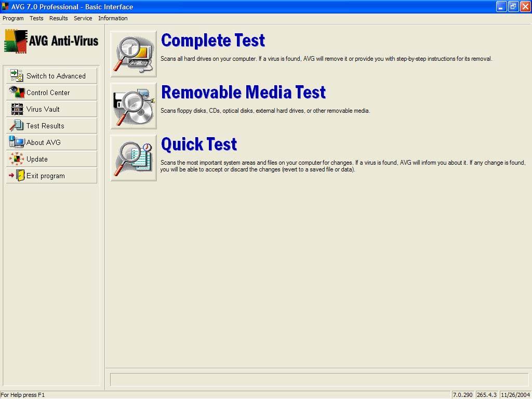Screen dimensions: 532x399
Task: Choose Exit program label
Action: point(46,176)
